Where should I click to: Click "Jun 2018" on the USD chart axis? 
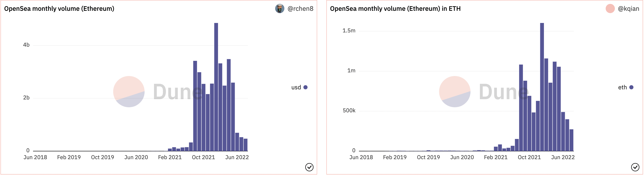coord(35,157)
